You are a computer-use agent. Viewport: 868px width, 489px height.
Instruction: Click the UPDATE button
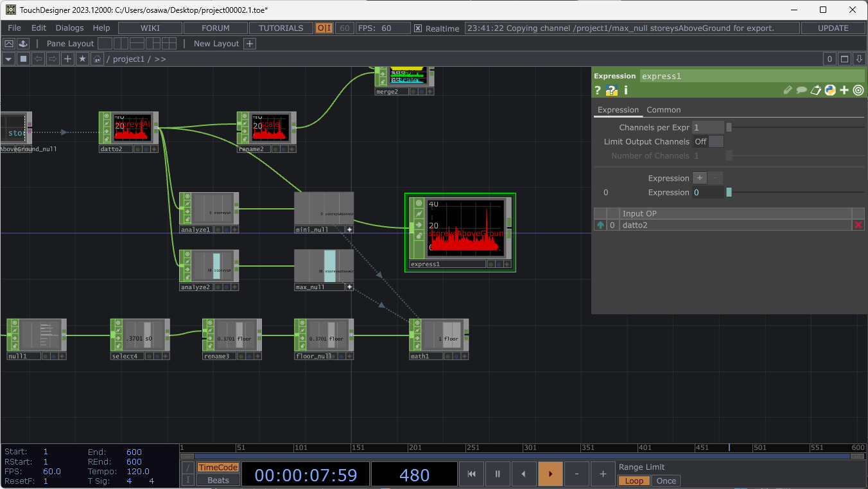[x=833, y=28]
